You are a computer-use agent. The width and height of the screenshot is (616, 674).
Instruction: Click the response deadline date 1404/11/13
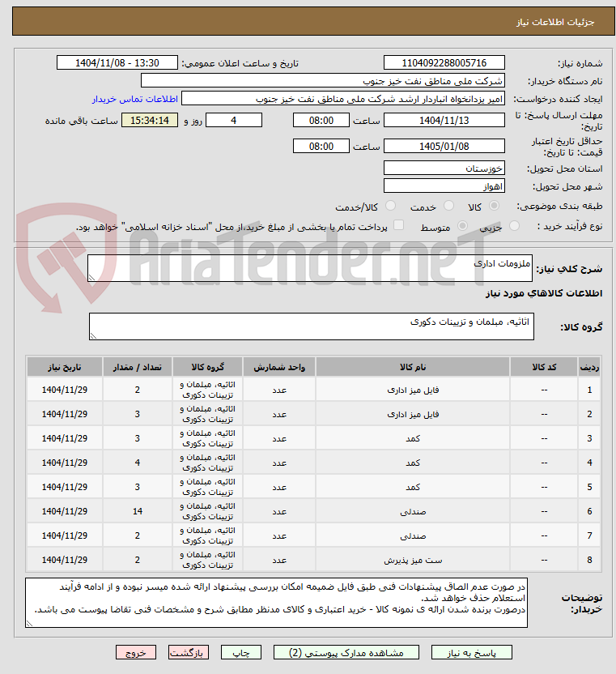[x=444, y=121]
